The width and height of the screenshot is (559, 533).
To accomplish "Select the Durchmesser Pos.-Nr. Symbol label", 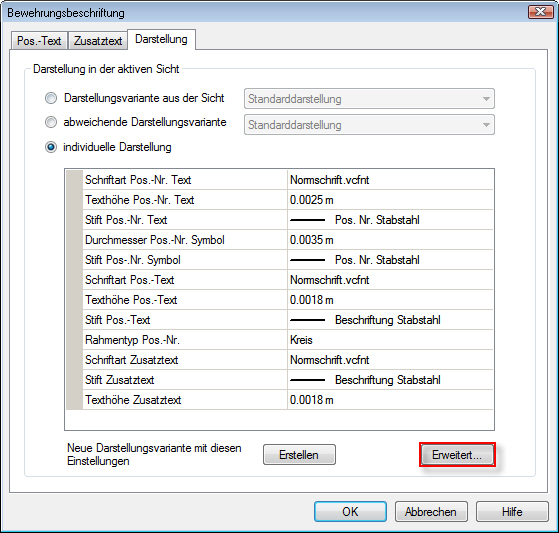I will 185,240.
